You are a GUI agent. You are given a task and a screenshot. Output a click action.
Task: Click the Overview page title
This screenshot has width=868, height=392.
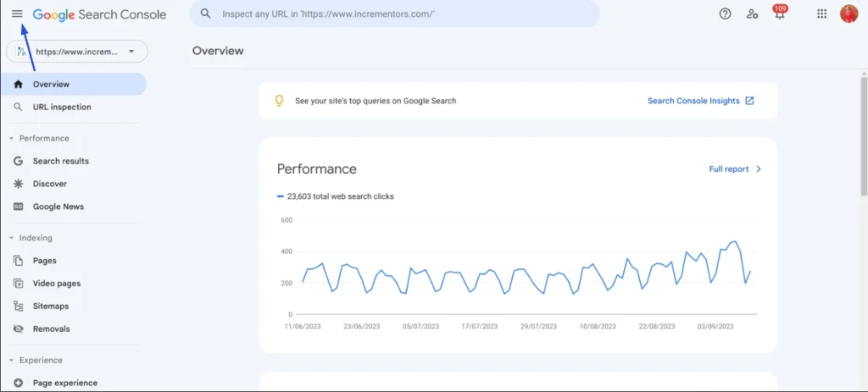point(218,51)
